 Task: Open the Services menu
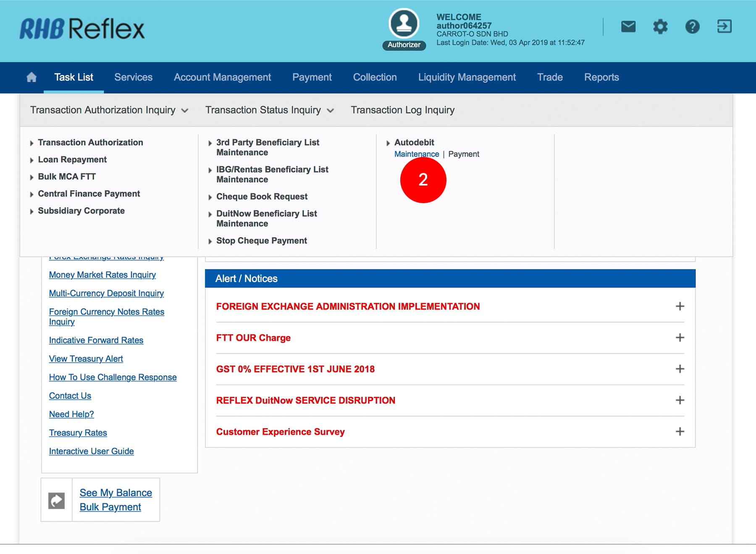[x=133, y=77]
